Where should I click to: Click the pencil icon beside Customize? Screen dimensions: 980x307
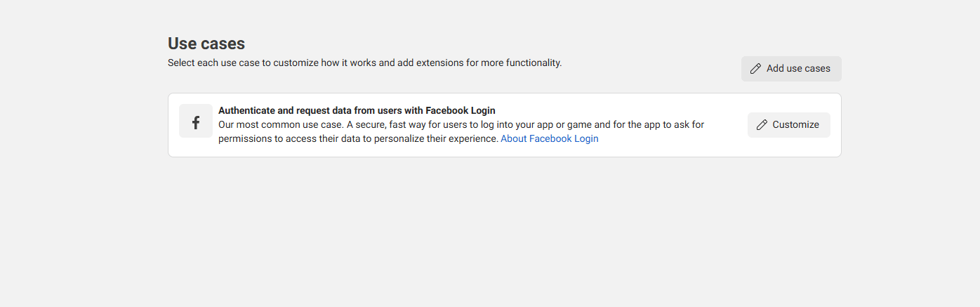(762, 125)
